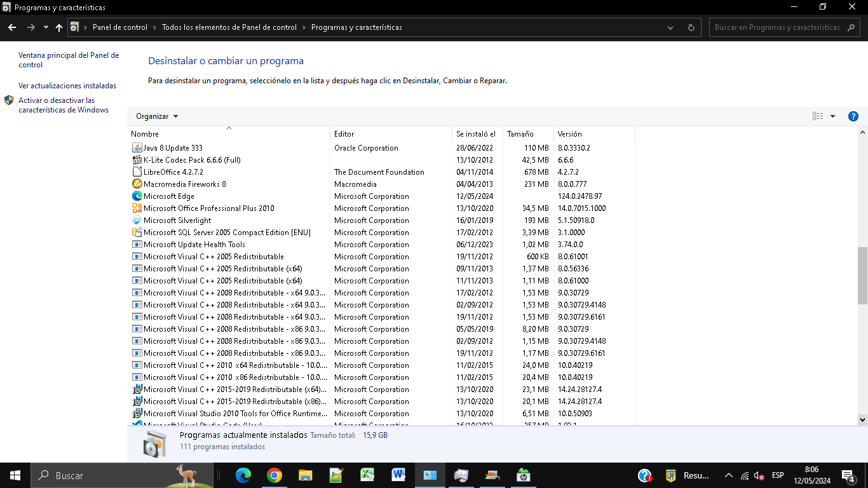Sort by the Tamaño column header

click(x=528, y=134)
